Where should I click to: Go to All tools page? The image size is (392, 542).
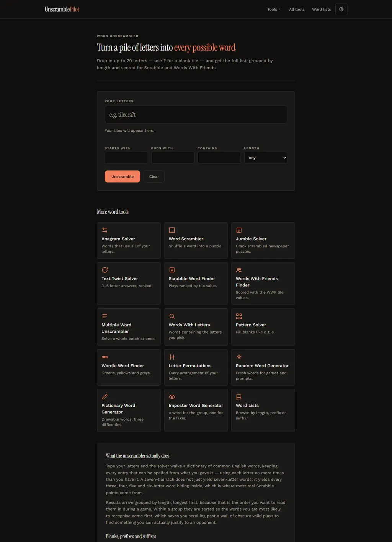coord(297,9)
